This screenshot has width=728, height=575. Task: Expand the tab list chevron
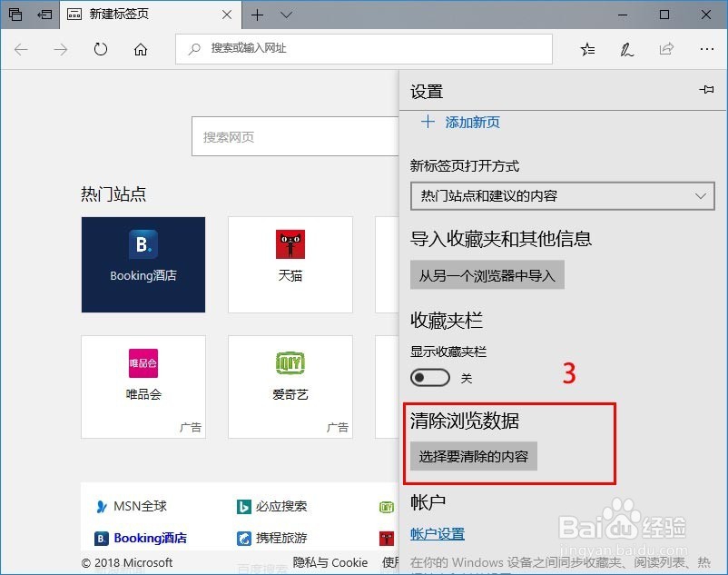[285, 15]
